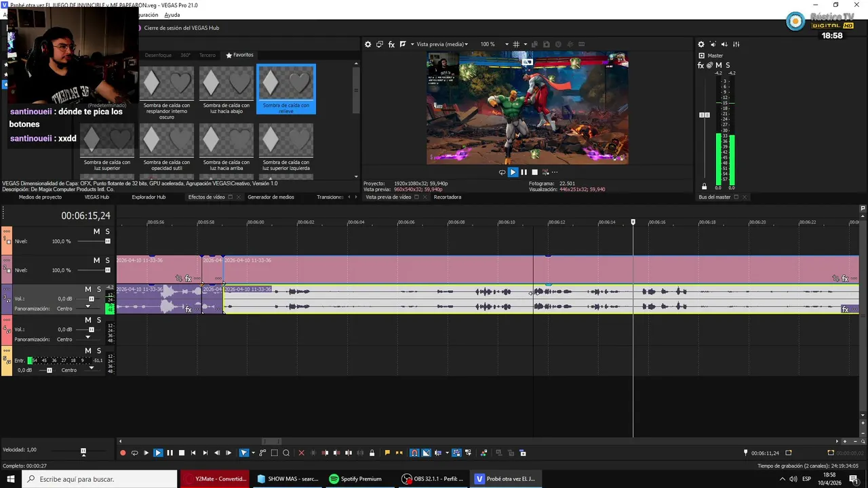Go to start of project
The image size is (868, 488).
click(193, 453)
